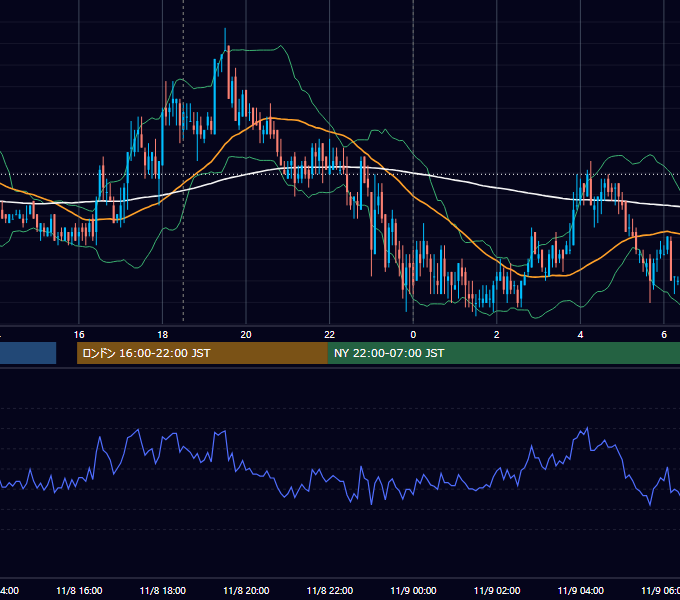Click the hour 6 axis label

click(x=664, y=334)
